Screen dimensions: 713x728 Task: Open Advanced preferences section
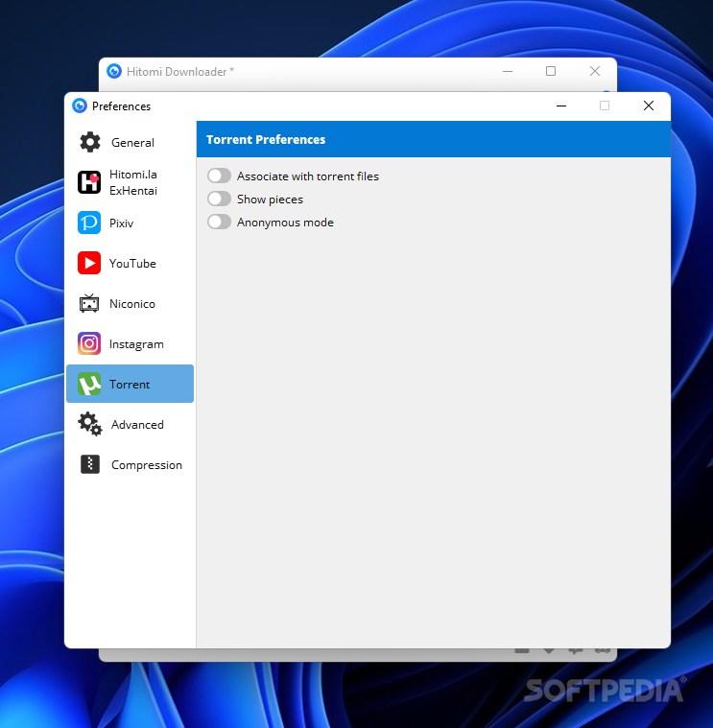coord(131,424)
